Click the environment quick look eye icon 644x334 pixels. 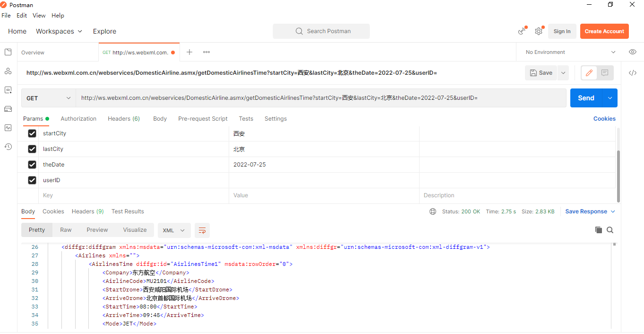point(633,52)
